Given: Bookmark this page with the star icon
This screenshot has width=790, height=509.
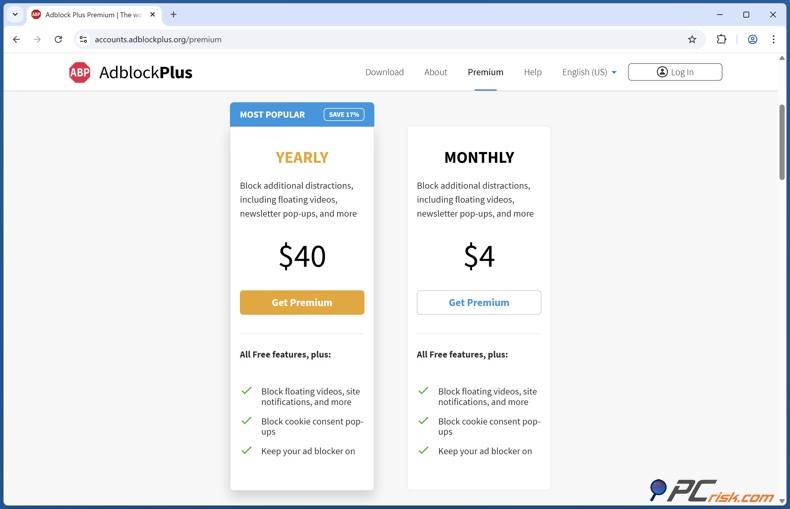Looking at the screenshot, I should tap(692, 40).
